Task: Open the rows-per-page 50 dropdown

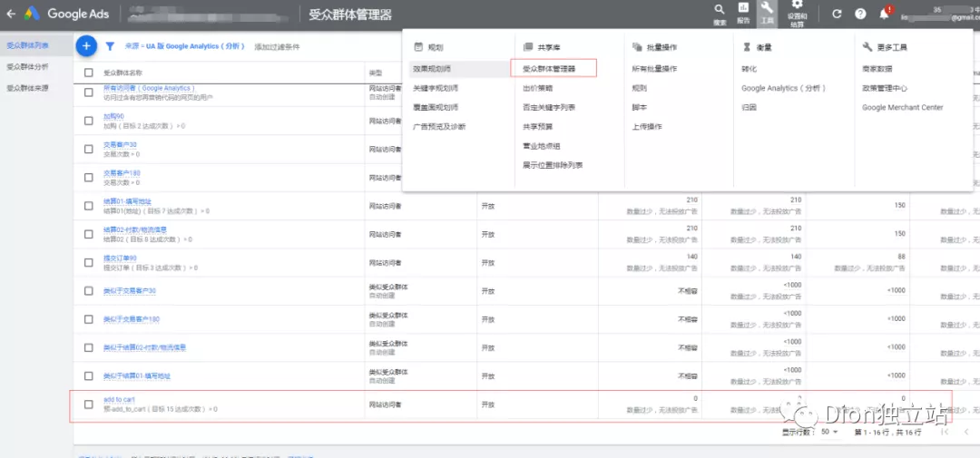Action: (x=829, y=432)
